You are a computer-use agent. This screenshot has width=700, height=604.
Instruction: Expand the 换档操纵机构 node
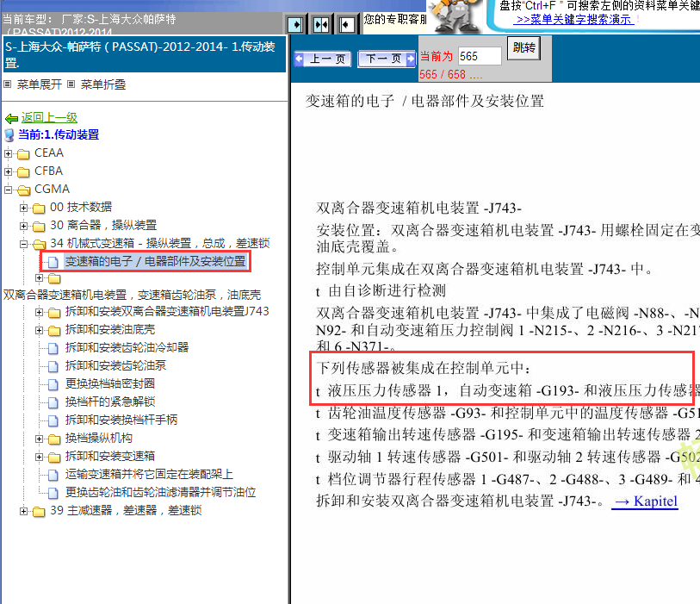(40, 439)
